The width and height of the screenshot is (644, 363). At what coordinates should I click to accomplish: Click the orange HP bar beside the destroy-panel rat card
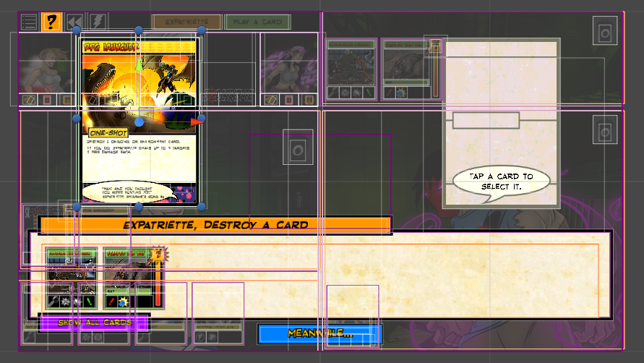[158, 283]
